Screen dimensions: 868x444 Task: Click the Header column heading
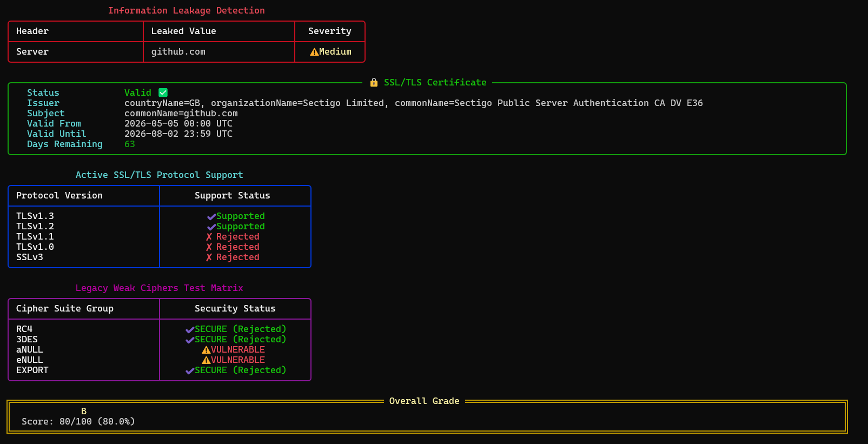tap(32, 31)
